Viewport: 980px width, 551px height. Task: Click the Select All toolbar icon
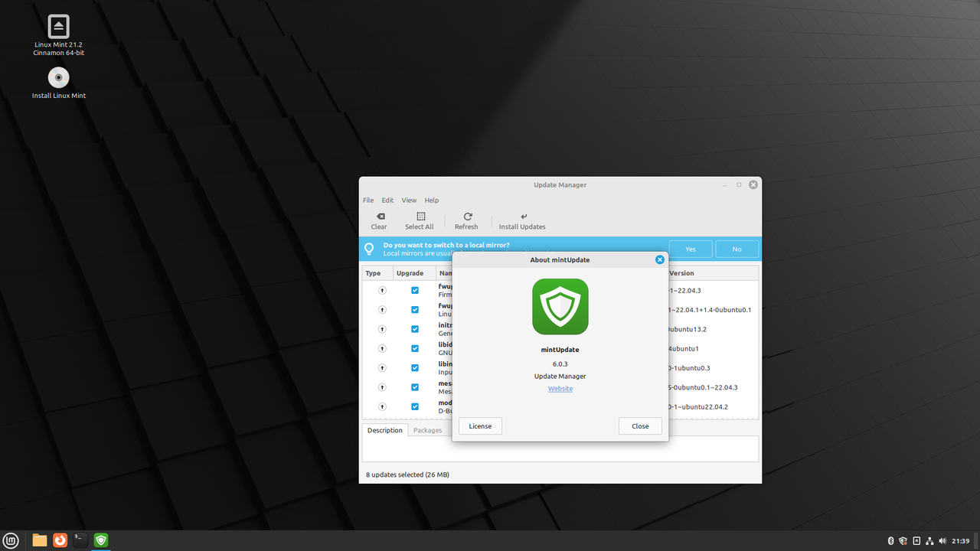pyautogui.click(x=420, y=217)
